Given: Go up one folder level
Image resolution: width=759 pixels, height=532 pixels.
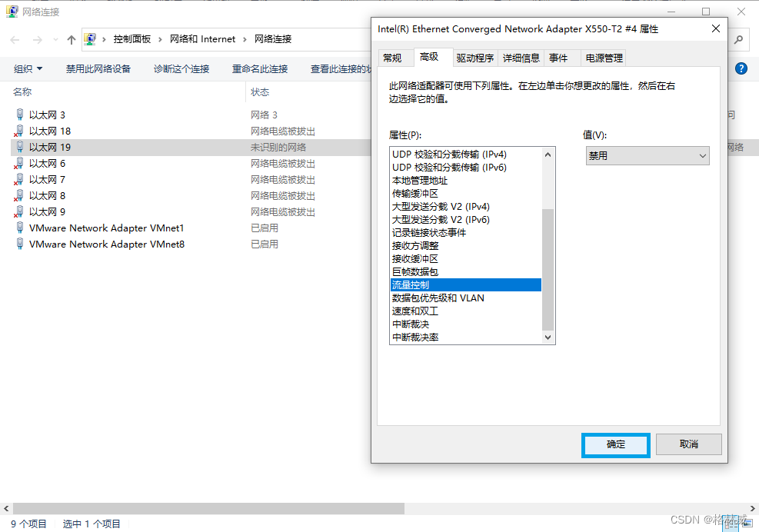Looking at the screenshot, I should tap(72, 40).
